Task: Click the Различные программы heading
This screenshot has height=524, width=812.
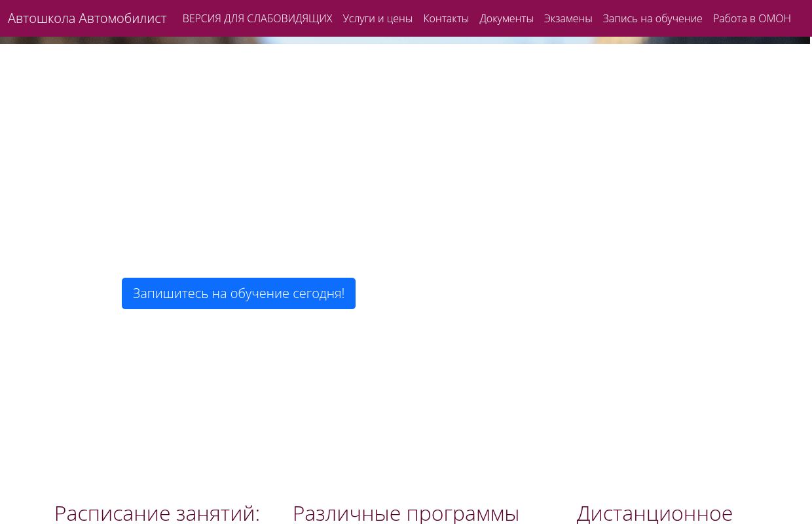Action: click(406, 513)
